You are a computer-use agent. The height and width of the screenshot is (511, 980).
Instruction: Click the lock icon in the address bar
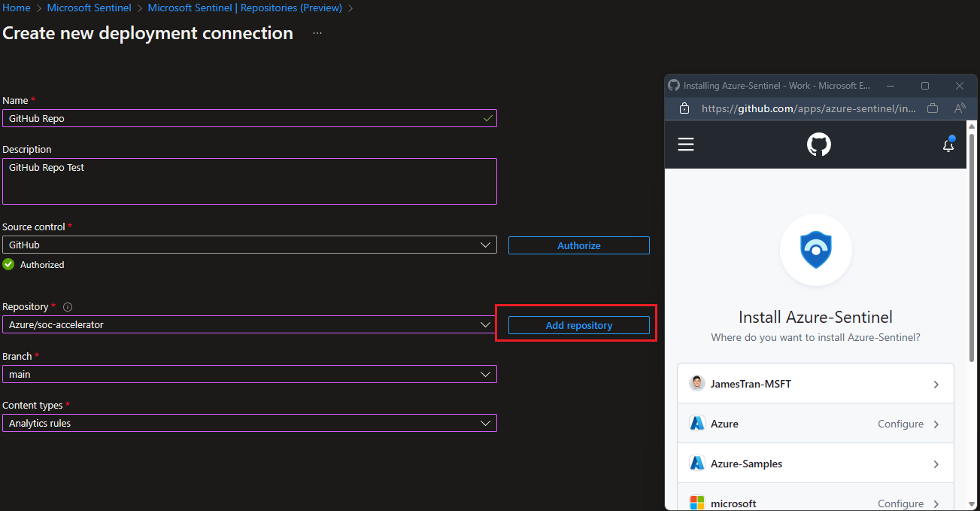click(x=684, y=108)
